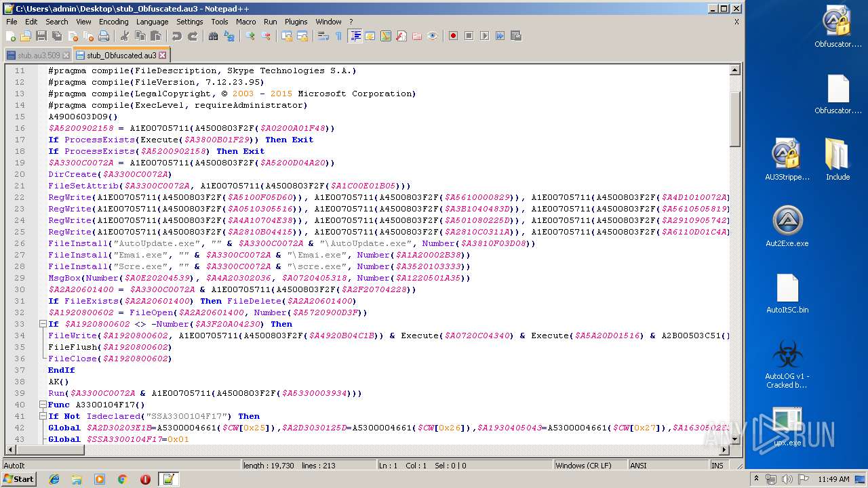Collapse the Func fold at line 40

pyautogui.click(x=43, y=405)
